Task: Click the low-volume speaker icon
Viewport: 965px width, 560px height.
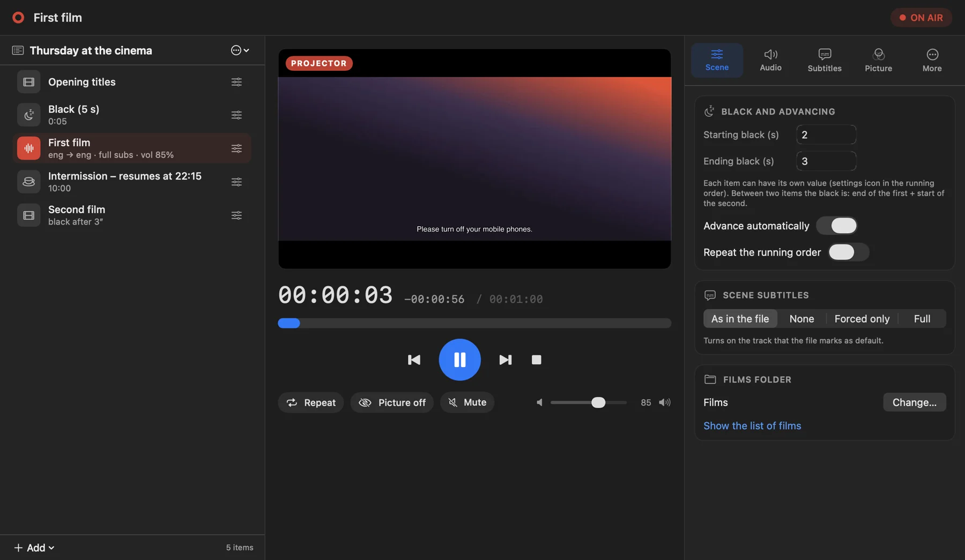Action: pyautogui.click(x=539, y=402)
